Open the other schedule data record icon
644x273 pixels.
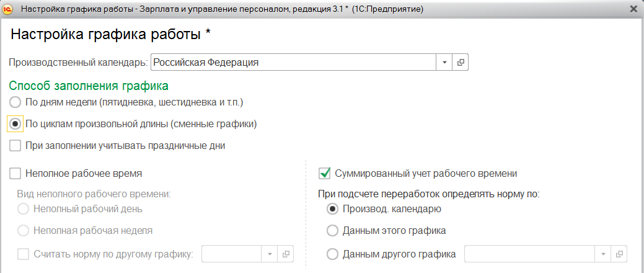(x=619, y=254)
